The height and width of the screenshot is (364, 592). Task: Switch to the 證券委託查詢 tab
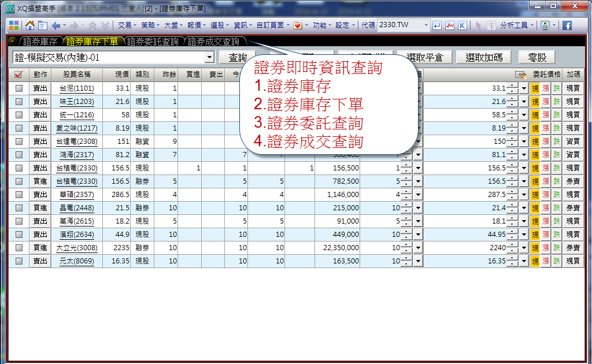pos(153,42)
